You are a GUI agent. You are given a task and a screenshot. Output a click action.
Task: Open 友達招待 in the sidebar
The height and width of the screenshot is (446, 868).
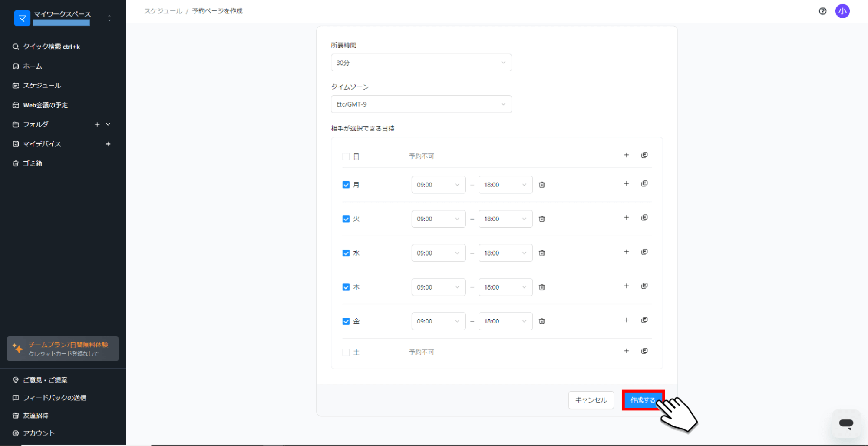point(30,416)
